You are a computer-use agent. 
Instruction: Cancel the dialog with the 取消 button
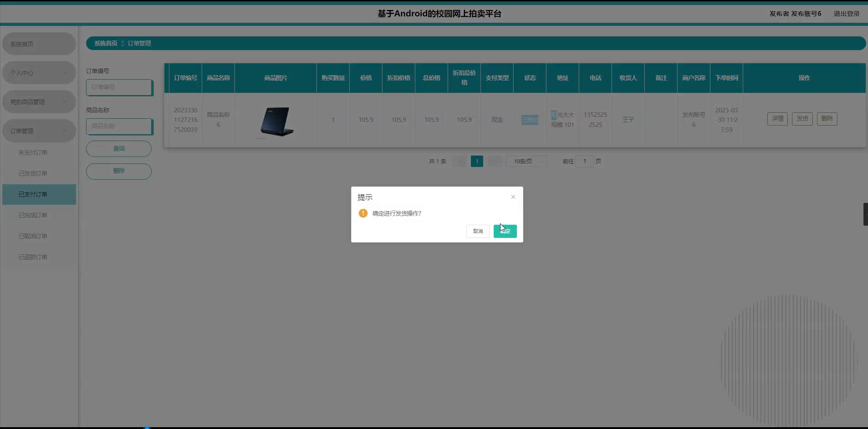point(478,231)
